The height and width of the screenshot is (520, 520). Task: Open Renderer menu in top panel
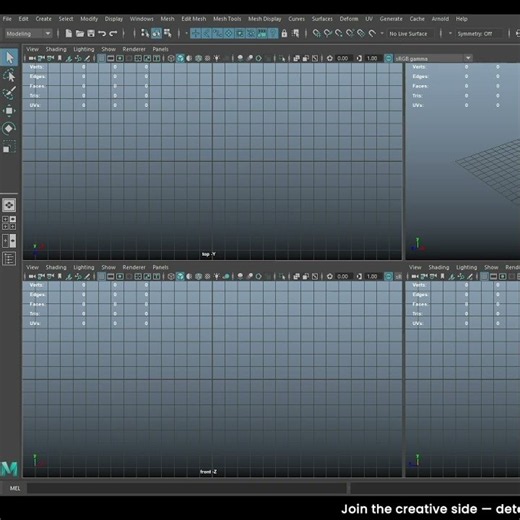[x=134, y=49]
